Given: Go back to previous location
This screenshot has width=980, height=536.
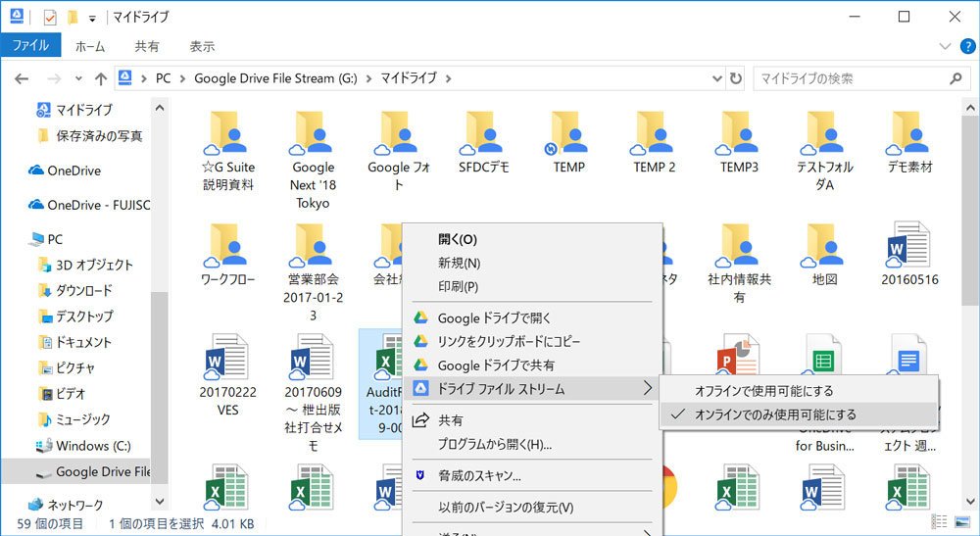Looking at the screenshot, I should [22, 78].
